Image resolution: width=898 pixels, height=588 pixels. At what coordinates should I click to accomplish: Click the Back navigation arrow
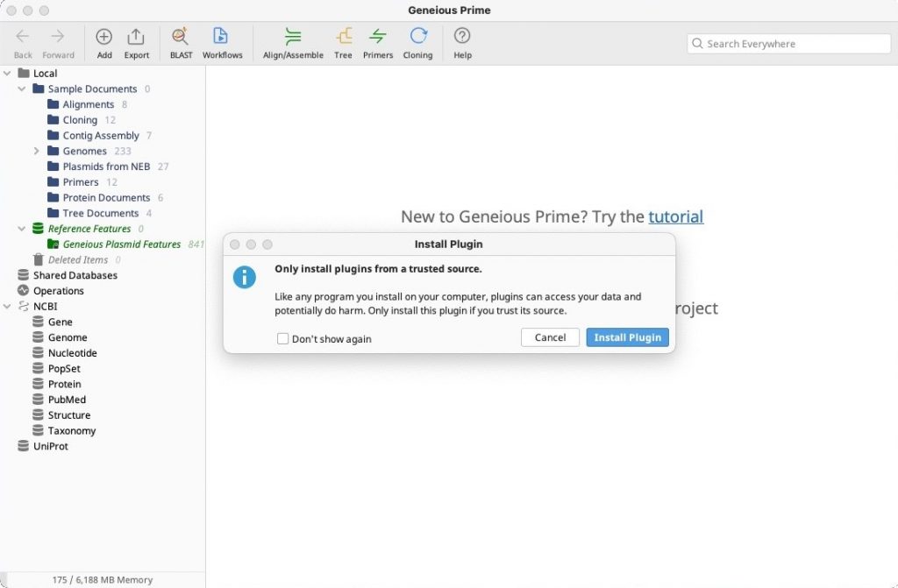pos(23,44)
